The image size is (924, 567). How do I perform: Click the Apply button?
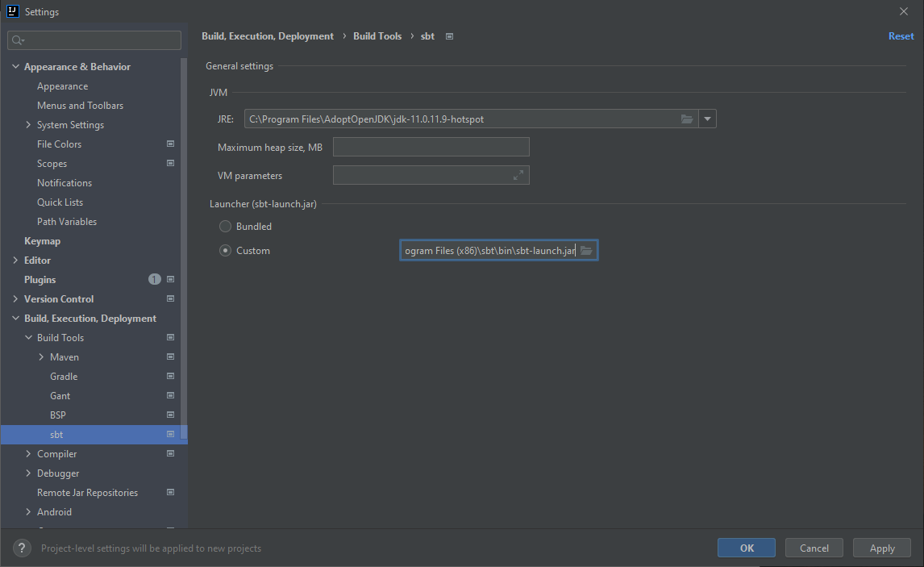coord(882,548)
